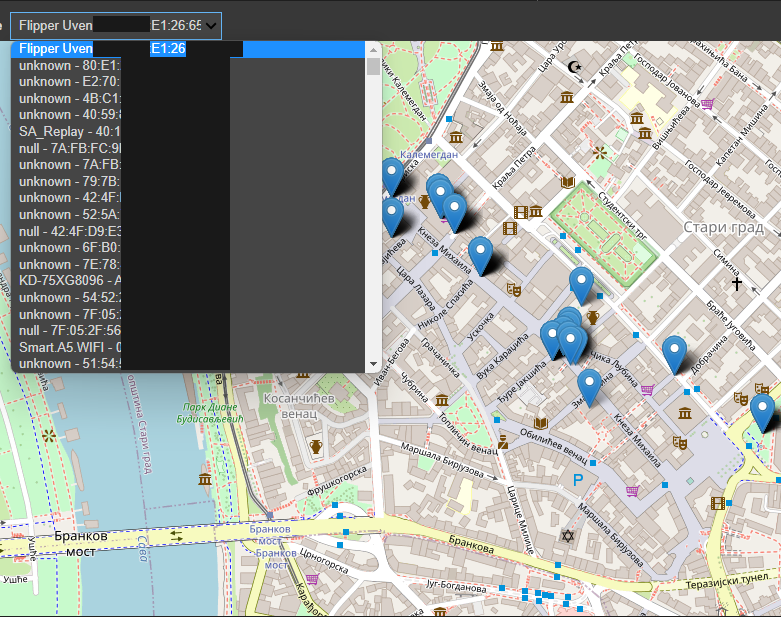Click the library book icon near Студентски трг
The image size is (781, 617).
[x=568, y=183]
